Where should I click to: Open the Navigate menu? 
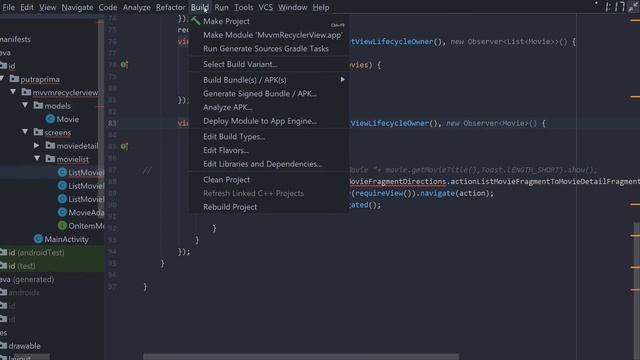click(78, 7)
